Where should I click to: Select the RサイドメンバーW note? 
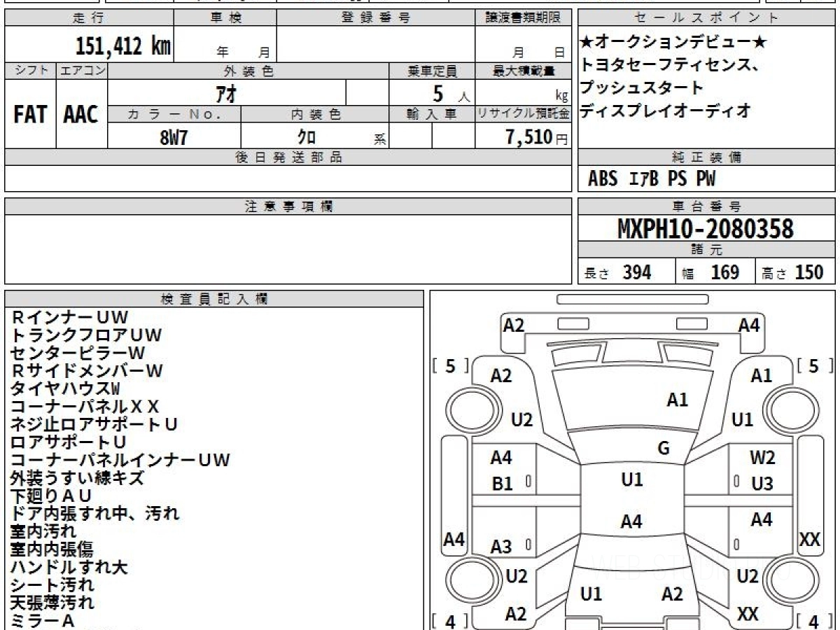tap(86, 371)
